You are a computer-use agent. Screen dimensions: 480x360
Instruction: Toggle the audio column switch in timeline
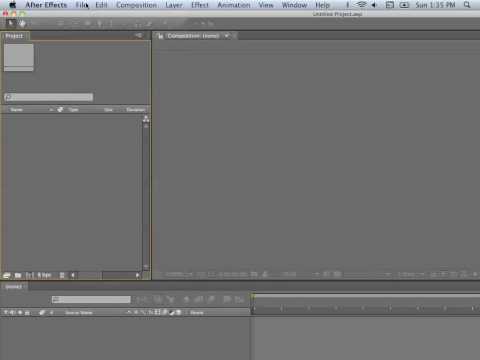13,312
